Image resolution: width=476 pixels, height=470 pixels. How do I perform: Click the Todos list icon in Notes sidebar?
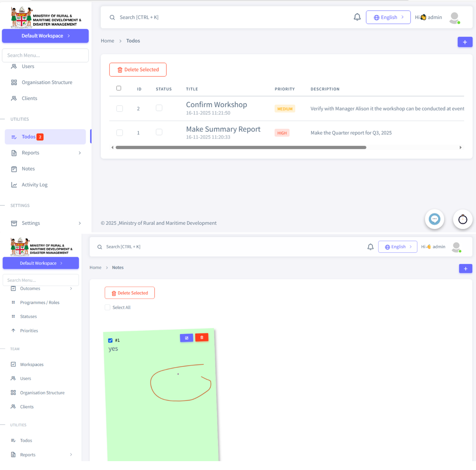(x=13, y=440)
